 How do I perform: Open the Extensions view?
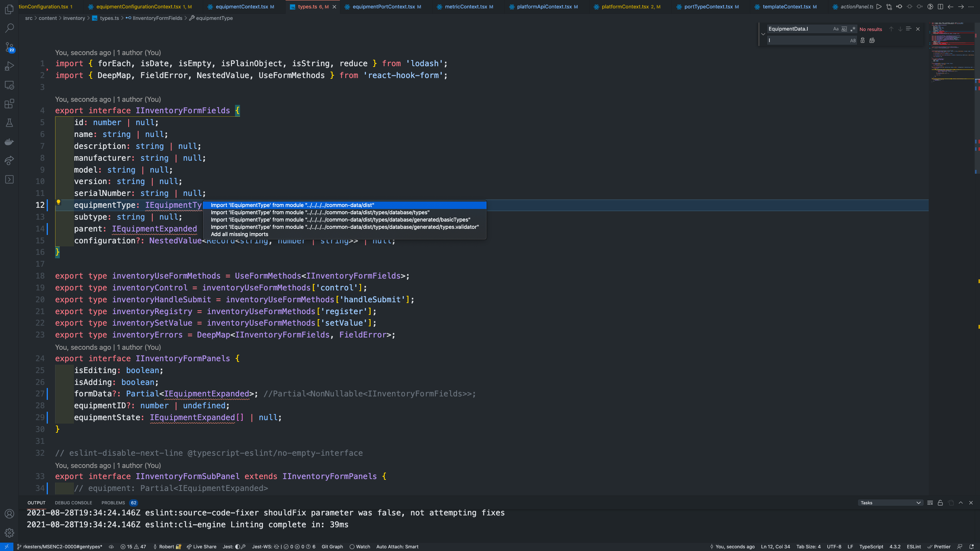pyautogui.click(x=9, y=104)
